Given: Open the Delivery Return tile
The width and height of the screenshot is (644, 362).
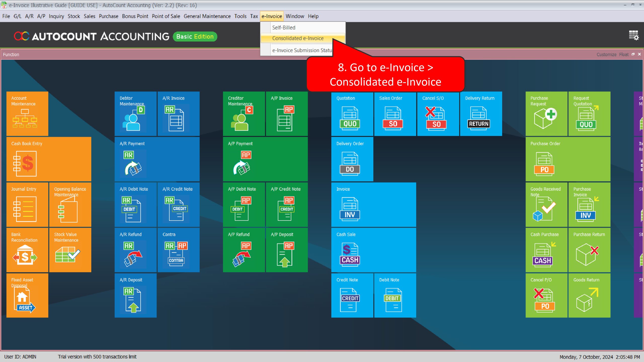Looking at the screenshot, I should [x=481, y=114].
